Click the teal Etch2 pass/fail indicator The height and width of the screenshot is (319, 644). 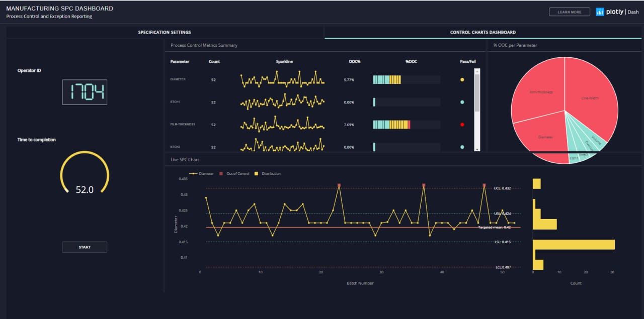point(462,147)
